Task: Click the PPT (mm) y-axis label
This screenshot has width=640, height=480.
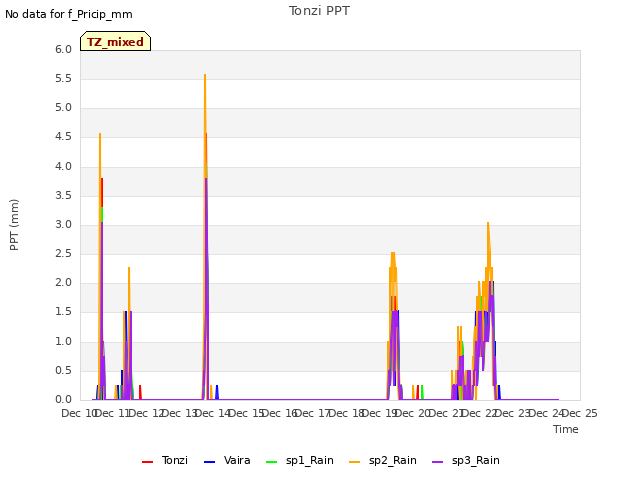Action: coord(14,225)
